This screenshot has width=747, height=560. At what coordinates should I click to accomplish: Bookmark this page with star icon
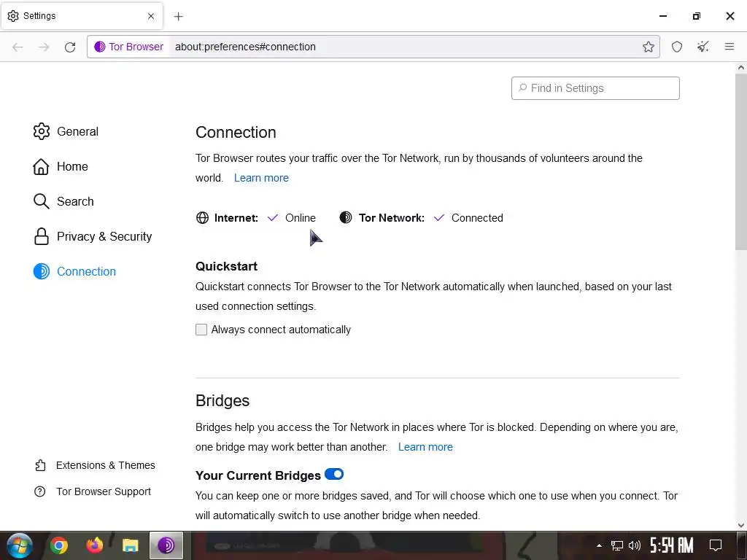point(648,47)
